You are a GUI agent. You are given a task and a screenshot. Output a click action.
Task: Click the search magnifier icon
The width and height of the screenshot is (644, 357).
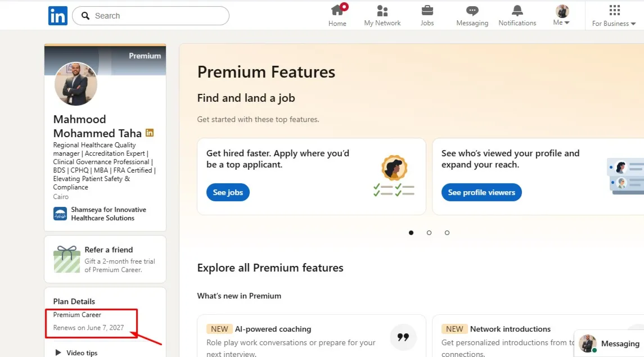coord(85,16)
